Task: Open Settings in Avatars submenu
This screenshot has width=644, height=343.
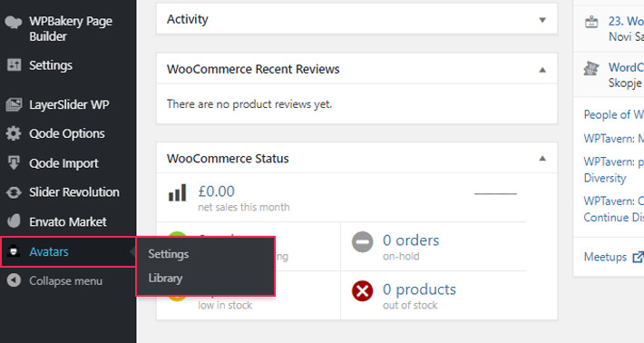Action: coord(169,254)
